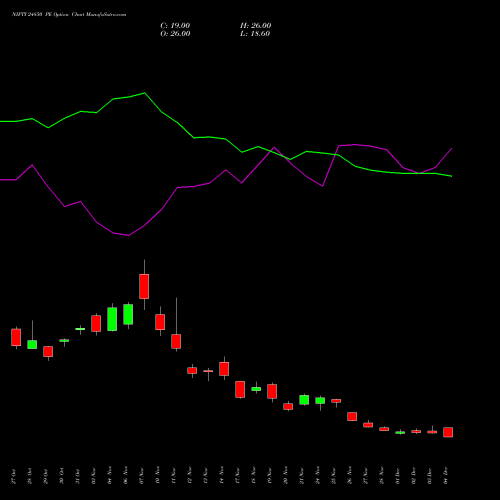Click the first red candle on 27 Oct
This screenshot has height=500, width=500.
[16, 337]
